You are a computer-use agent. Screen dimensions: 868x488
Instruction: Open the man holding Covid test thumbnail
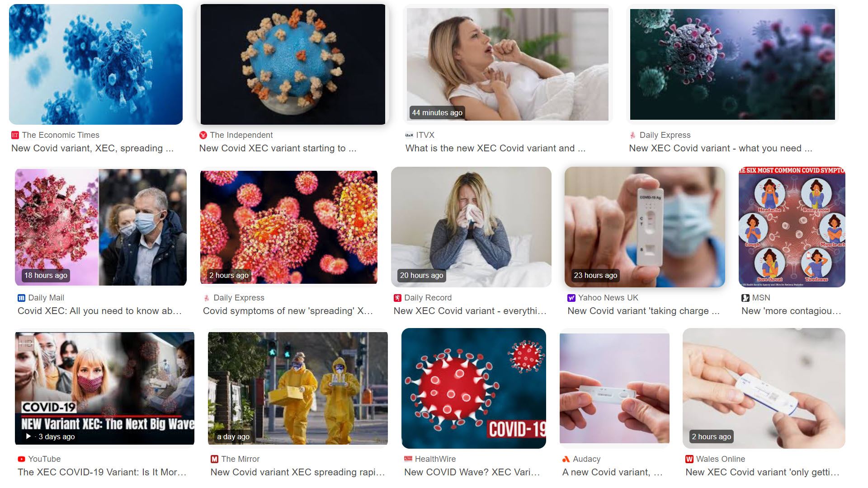[x=645, y=227]
